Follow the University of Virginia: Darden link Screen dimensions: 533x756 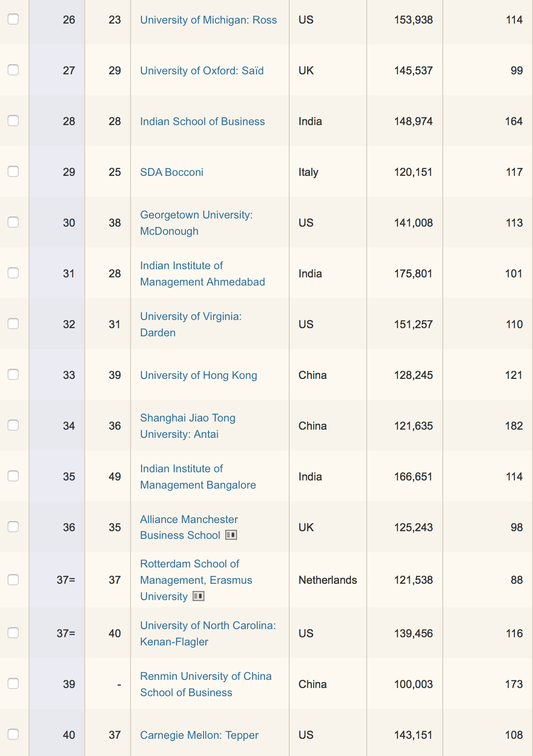click(x=191, y=325)
